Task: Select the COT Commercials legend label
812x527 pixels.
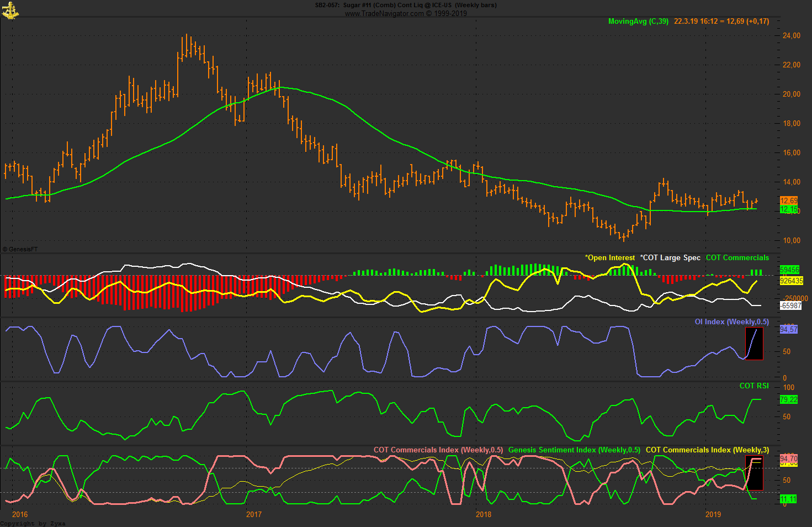Action: tap(737, 258)
